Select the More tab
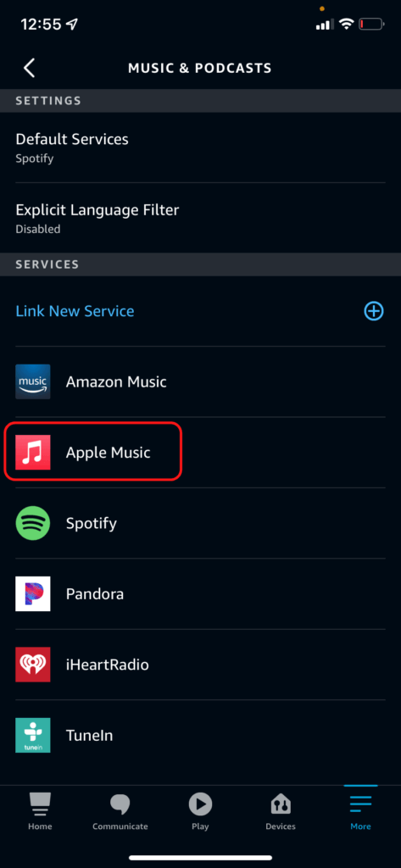Image resolution: width=401 pixels, height=868 pixels. pos(360,811)
